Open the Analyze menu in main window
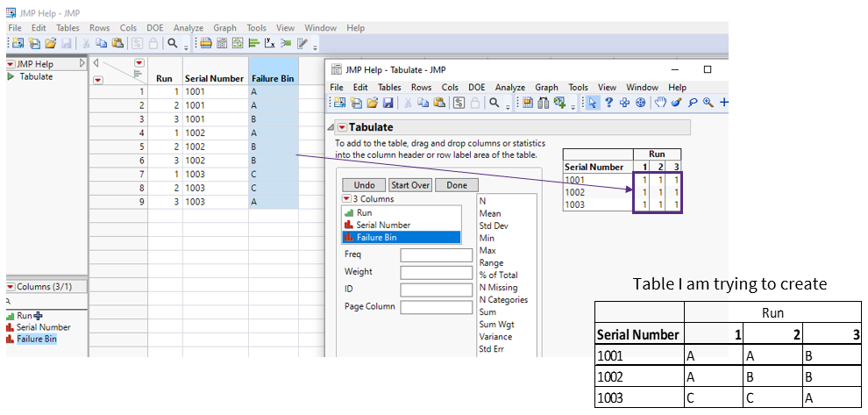Screen dimensions: 868x415 pyautogui.click(x=188, y=28)
